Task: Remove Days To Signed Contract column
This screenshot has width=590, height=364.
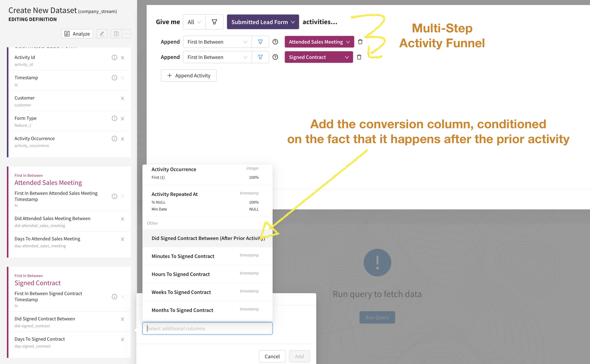Action: click(x=122, y=340)
